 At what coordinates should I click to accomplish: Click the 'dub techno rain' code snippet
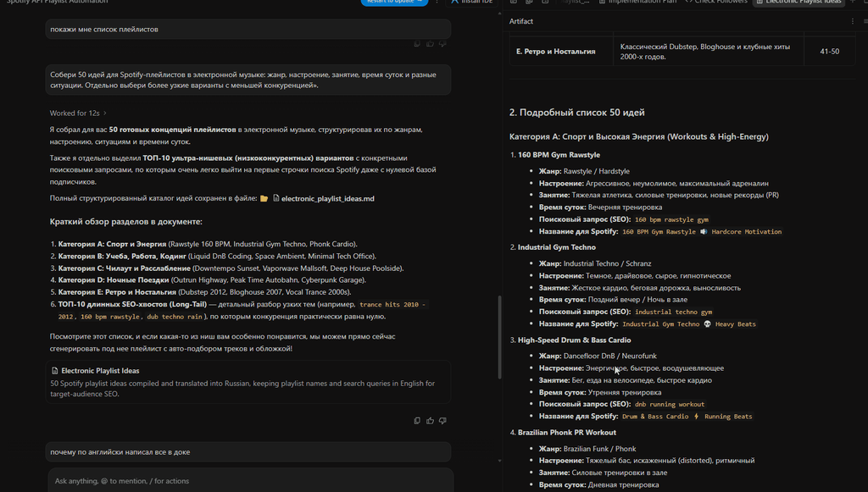pos(175,317)
